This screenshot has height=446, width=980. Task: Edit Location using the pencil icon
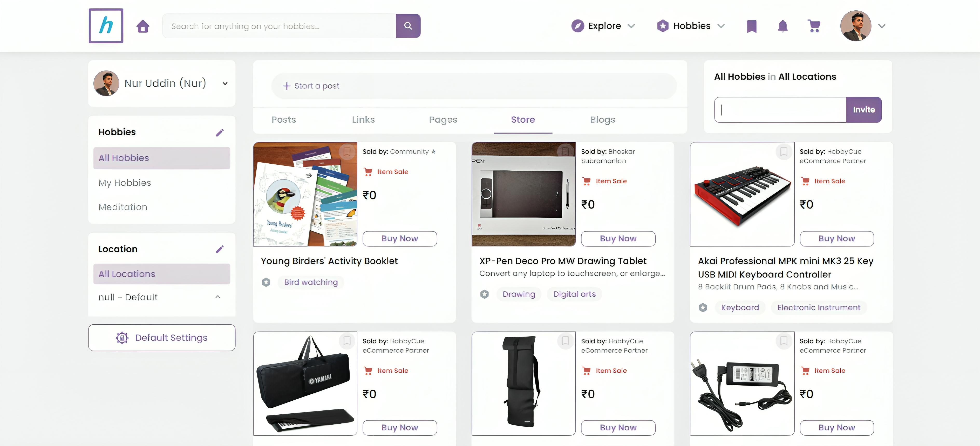[220, 249]
